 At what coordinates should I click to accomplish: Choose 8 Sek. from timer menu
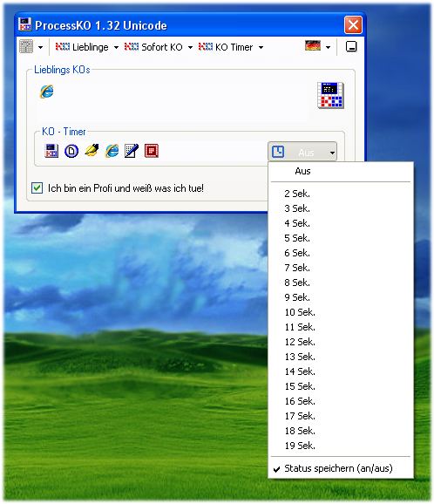coord(341,283)
